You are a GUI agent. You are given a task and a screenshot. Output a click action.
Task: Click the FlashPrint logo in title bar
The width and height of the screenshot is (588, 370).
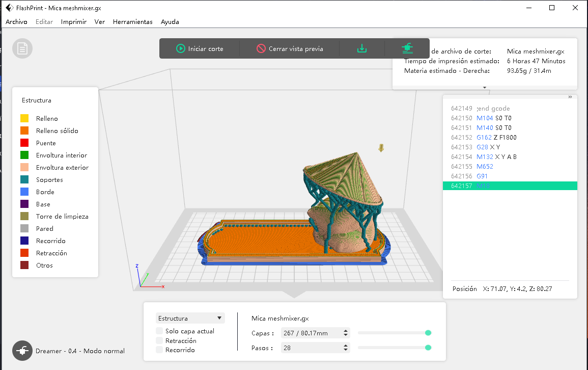[x=9, y=8]
